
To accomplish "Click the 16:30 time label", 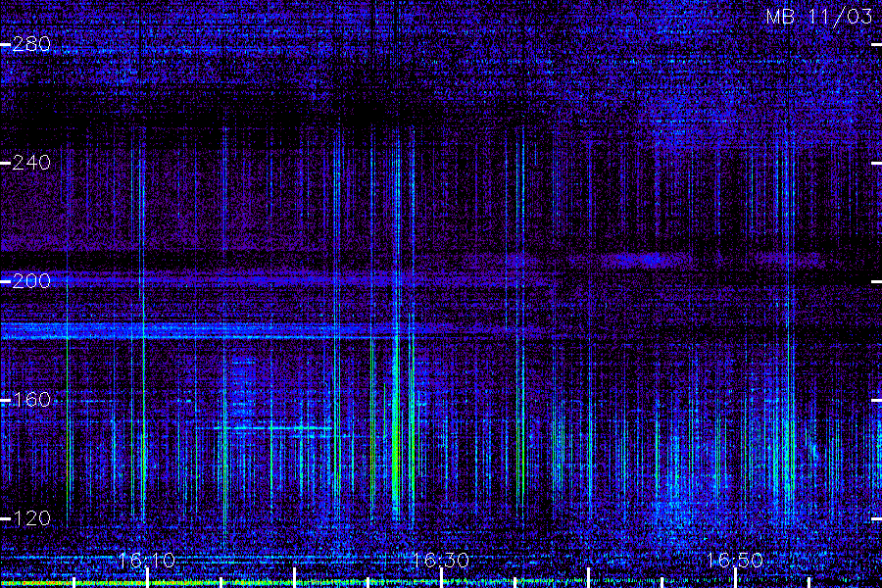I will pyautogui.click(x=441, y=561).
